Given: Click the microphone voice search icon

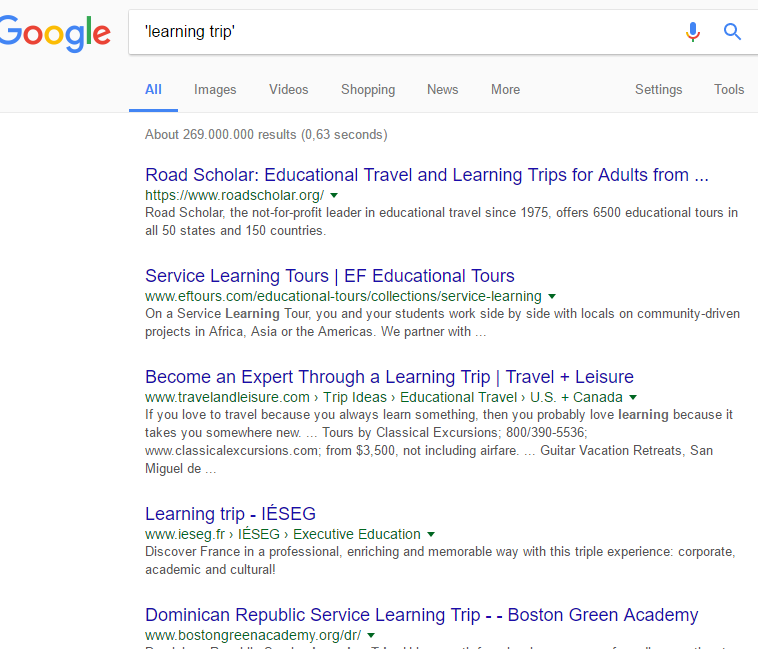Looking at the screenshot, I should (x=693, y=32).
